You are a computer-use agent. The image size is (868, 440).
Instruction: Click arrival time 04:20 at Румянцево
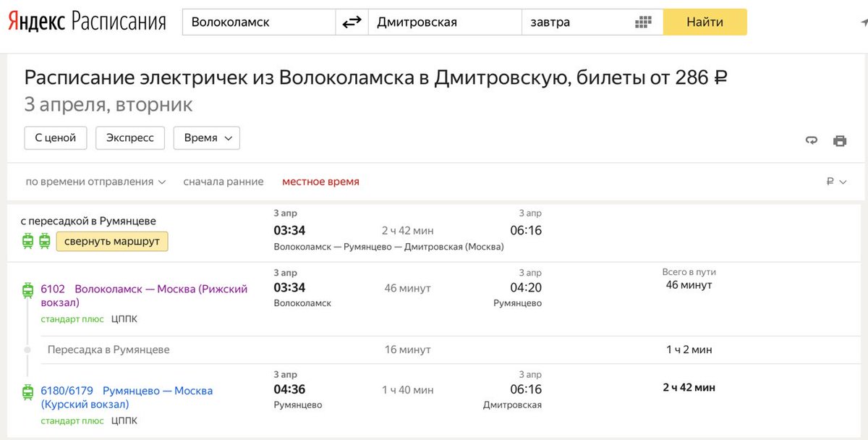pyautogui.click(x=526, y=287)
